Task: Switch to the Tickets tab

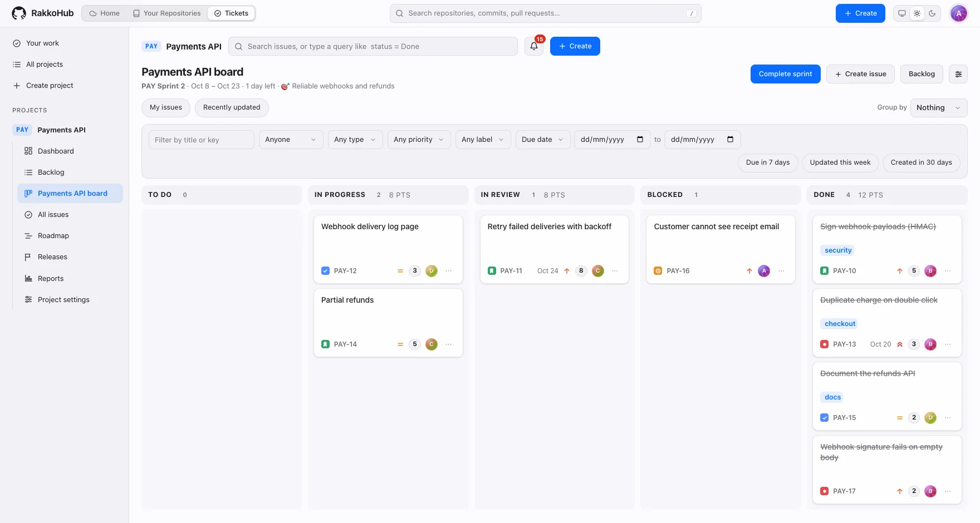Action: [231, 13]
